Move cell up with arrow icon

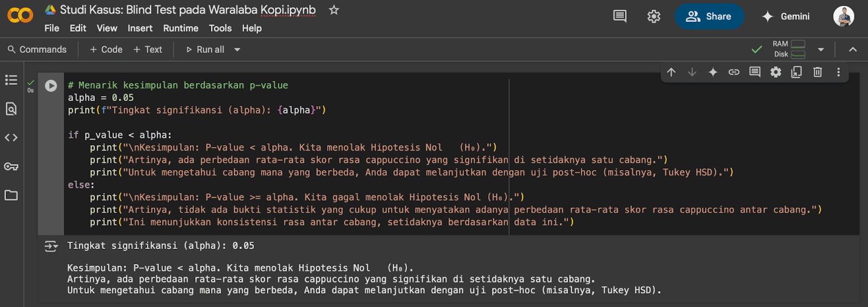[671, 72]
